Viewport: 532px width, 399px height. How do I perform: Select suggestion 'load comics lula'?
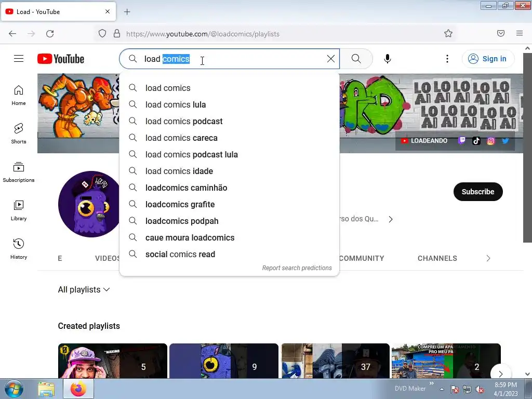tap(229, 104)
